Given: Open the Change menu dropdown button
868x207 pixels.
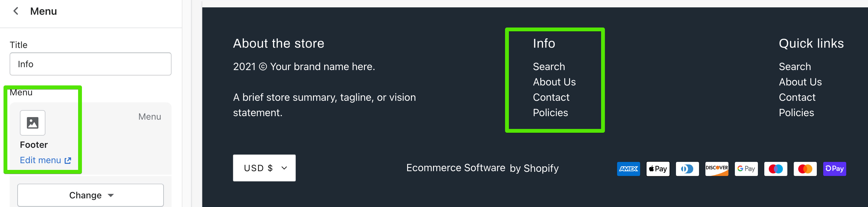Looking at the screenshot, I should [x=91, y=195].
